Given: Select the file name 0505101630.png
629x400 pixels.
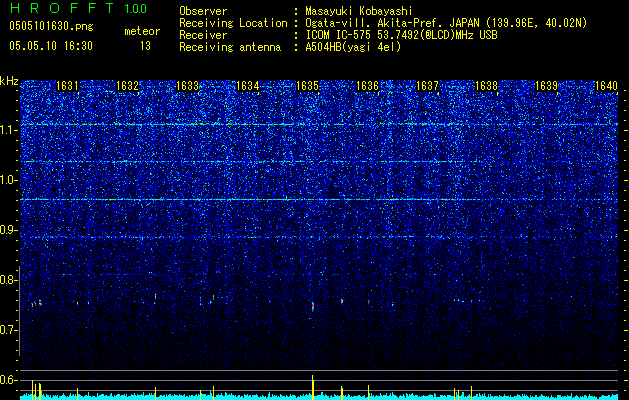Looking at the screenshot, I should 51,27.
